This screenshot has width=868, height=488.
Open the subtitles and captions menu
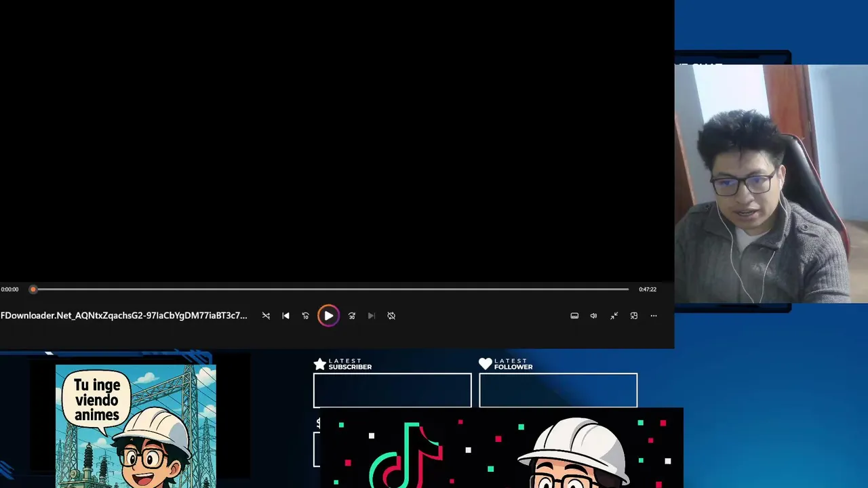pos(574,316)
